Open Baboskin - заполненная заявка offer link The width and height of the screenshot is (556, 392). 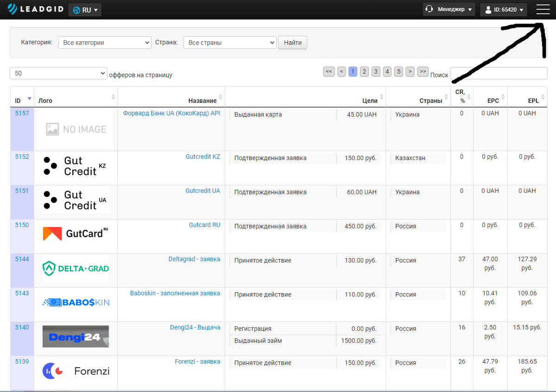click(x=175, y=293)
